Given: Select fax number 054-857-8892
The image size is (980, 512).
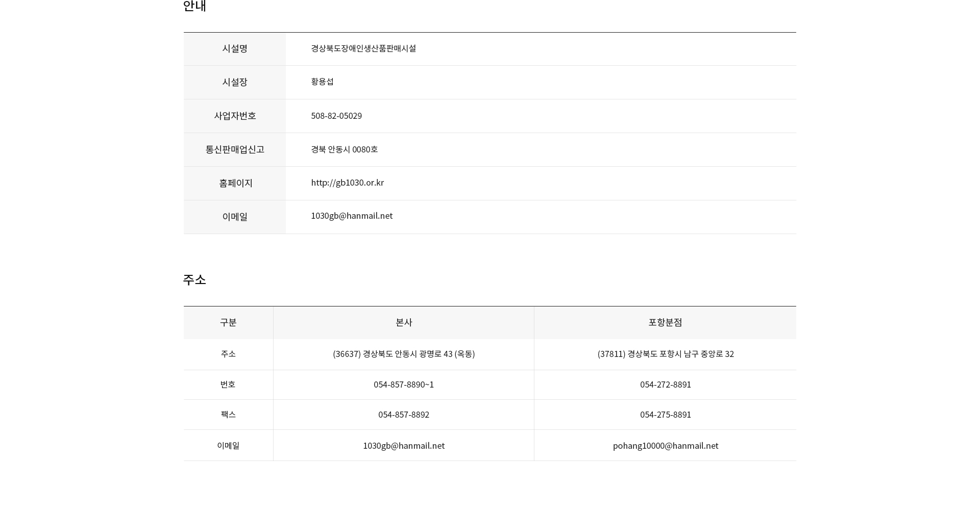Looking at the screenshot, I should 404,415.
